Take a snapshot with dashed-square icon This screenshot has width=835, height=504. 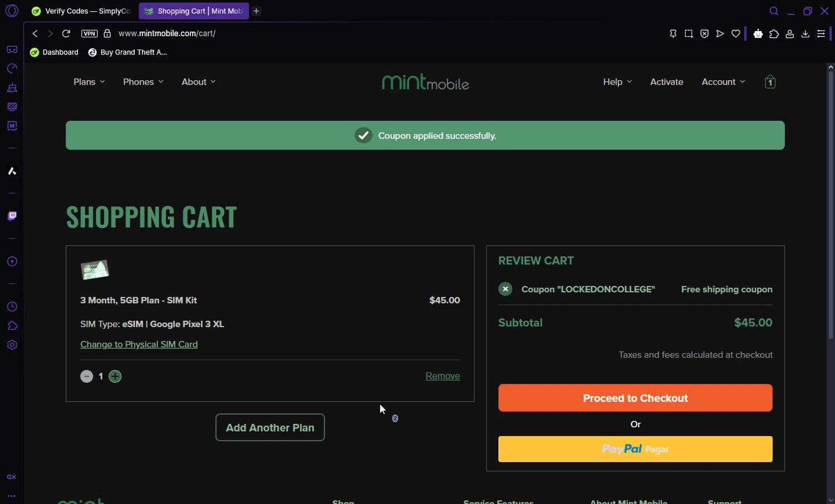coord(689,34)
